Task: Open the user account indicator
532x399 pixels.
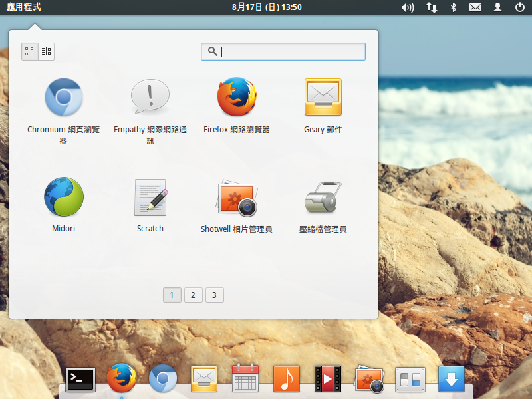Action: pyautogui.click(x=497, y=7)
